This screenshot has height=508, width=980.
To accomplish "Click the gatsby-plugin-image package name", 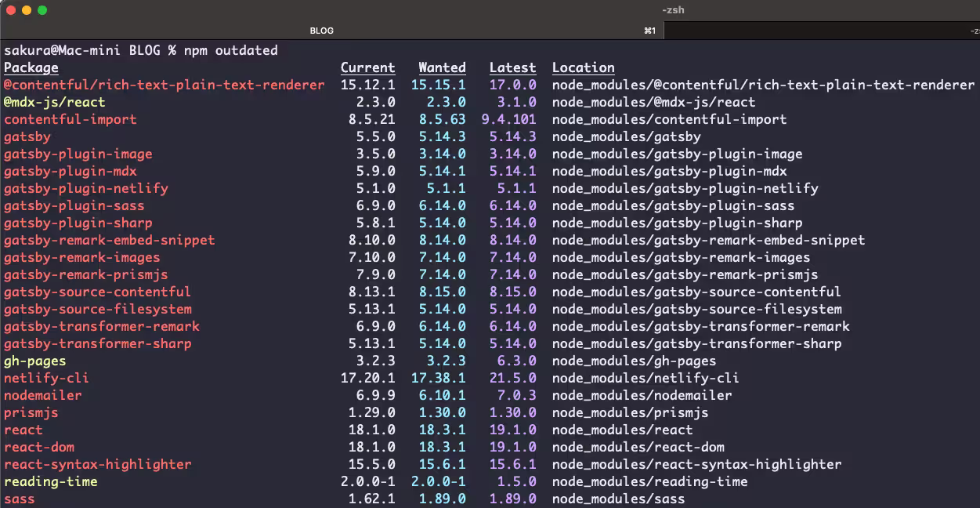I will 78,154.
